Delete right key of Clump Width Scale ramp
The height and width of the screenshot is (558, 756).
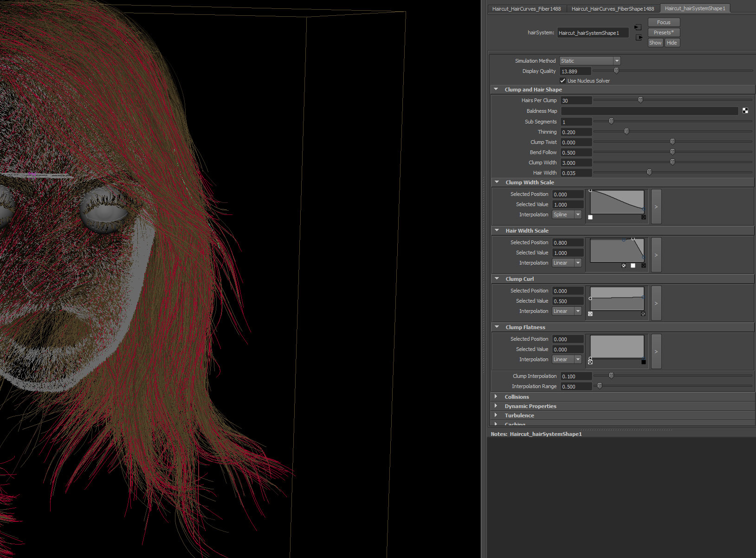644,217
